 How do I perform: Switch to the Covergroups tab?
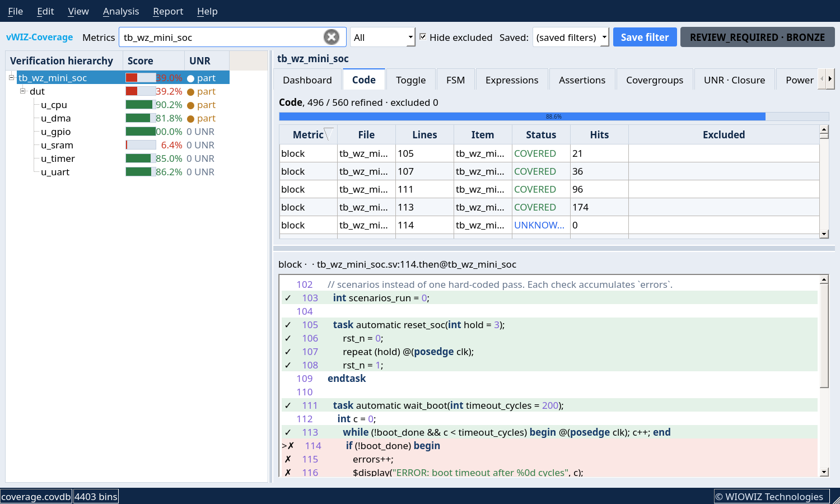coord(655,80)
